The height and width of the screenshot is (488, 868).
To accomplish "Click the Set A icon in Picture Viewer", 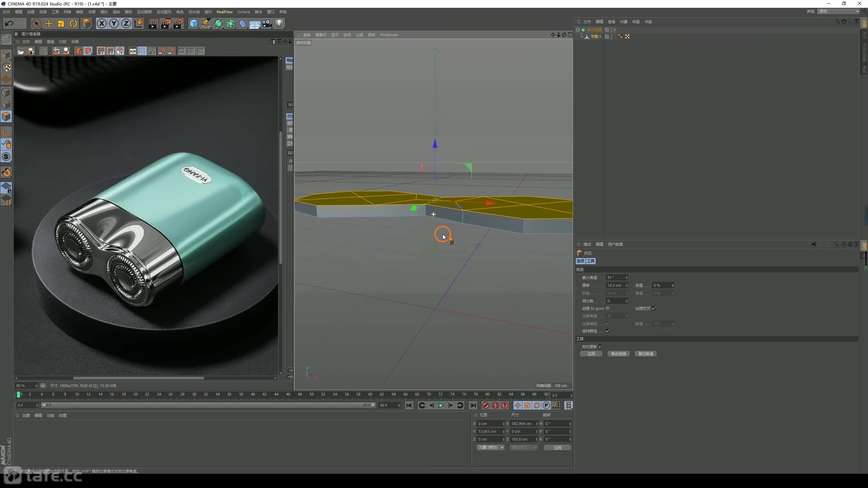I will [x=162, y=51].
